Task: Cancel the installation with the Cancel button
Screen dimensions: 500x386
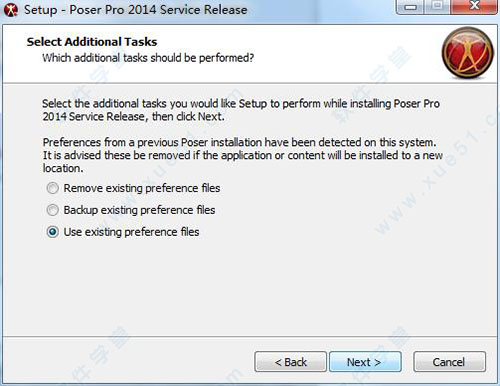Action: point(449,362)
